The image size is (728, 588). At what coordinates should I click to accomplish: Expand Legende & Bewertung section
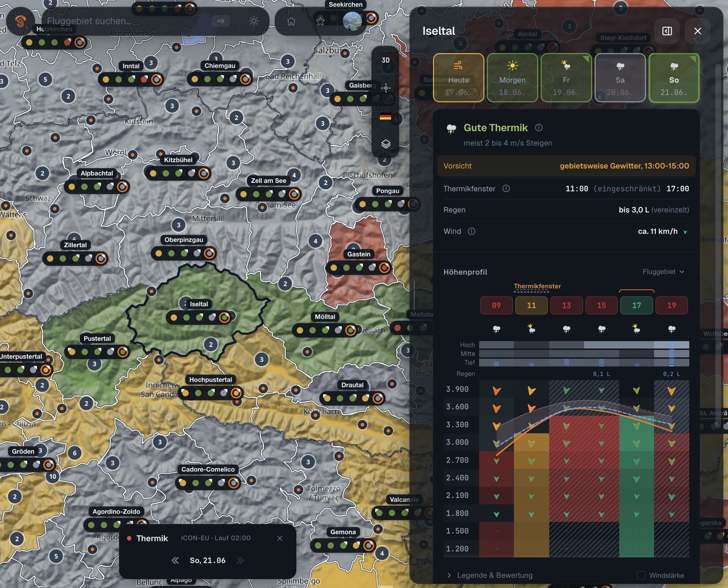click(490, 575)
